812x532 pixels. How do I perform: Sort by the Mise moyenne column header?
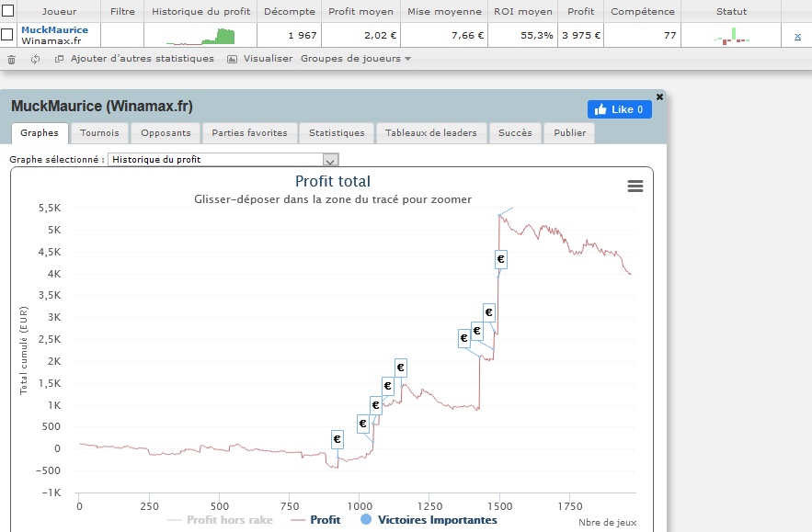pos(444,11)
